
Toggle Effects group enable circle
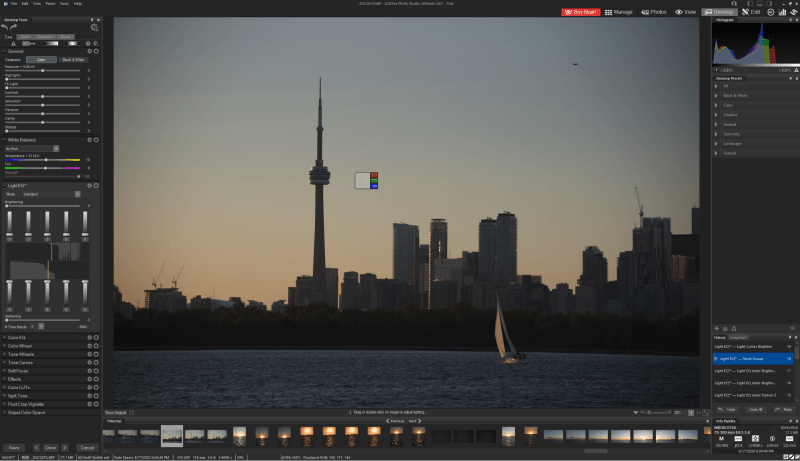point(96,379)
